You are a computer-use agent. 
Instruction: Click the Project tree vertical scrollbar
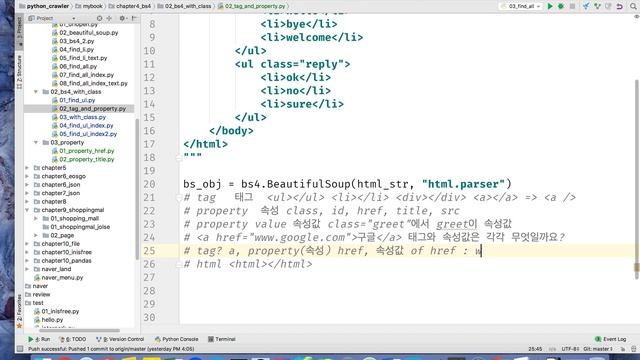[137, 189]
